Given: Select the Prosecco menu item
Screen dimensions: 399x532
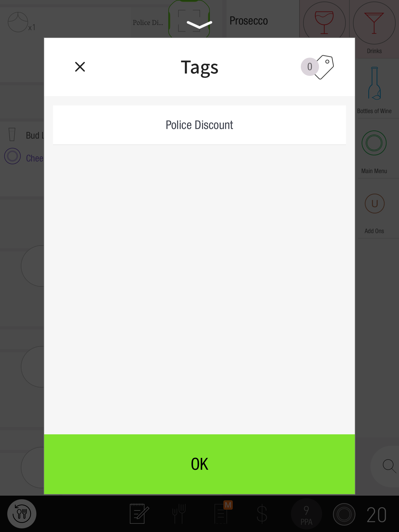Looking at the screenshot, I should pos(249,21).
